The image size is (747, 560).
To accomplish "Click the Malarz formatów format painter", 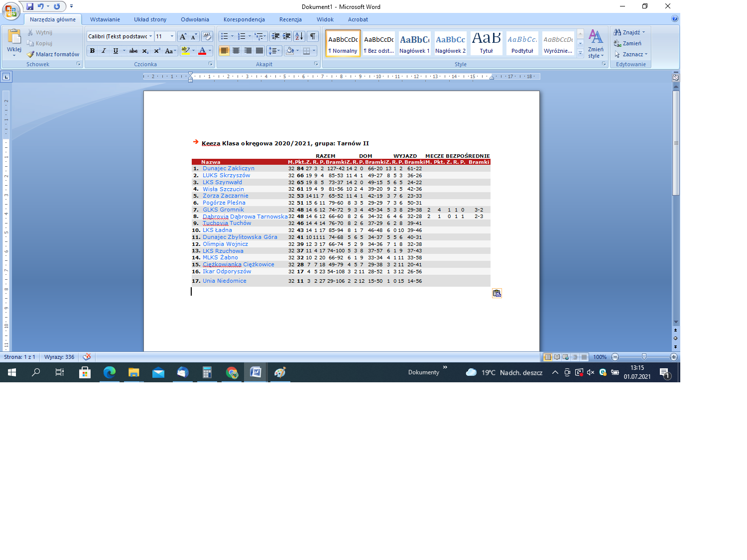I will [53, 54].
